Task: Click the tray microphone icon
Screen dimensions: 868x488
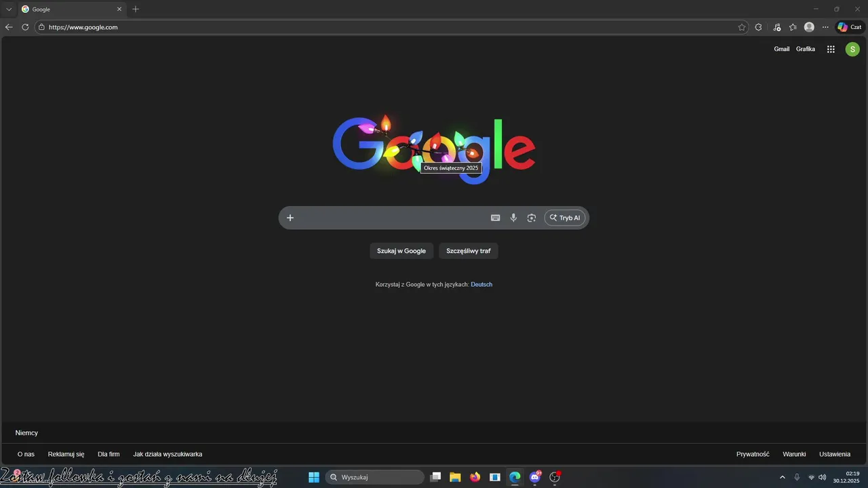Action: (797, 477)
